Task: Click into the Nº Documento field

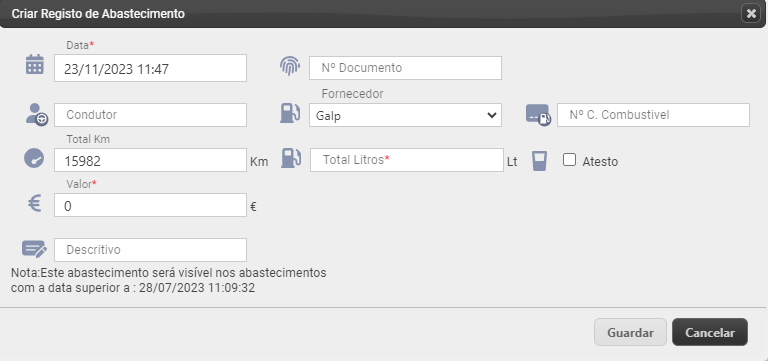Action: [x=405, y=68]
